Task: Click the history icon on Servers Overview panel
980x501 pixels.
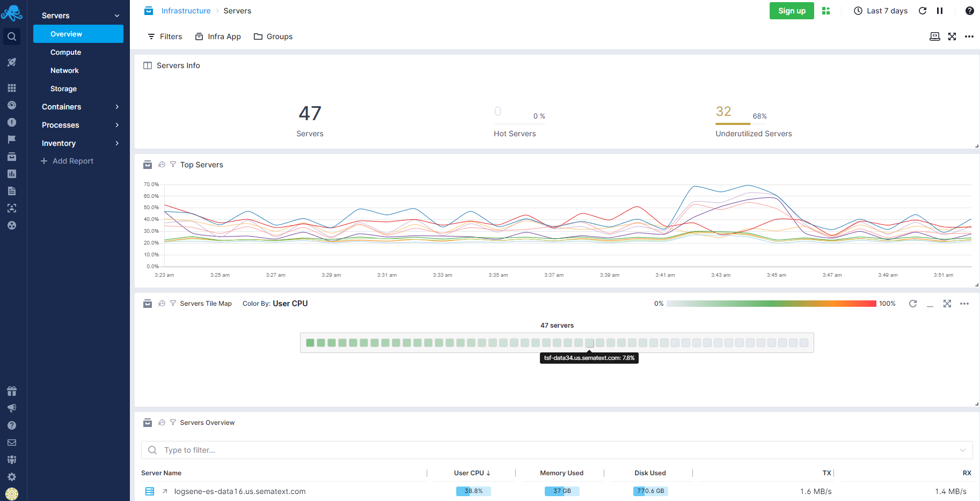Action: 162,423
